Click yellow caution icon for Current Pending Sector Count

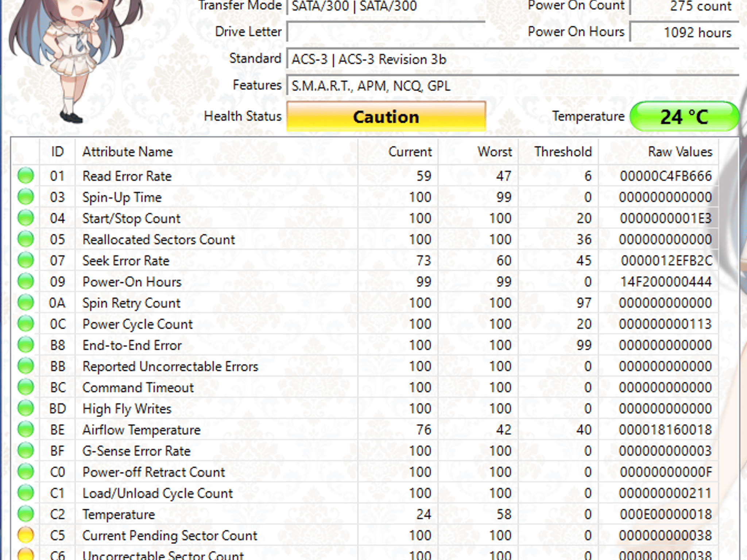[26, 535]
